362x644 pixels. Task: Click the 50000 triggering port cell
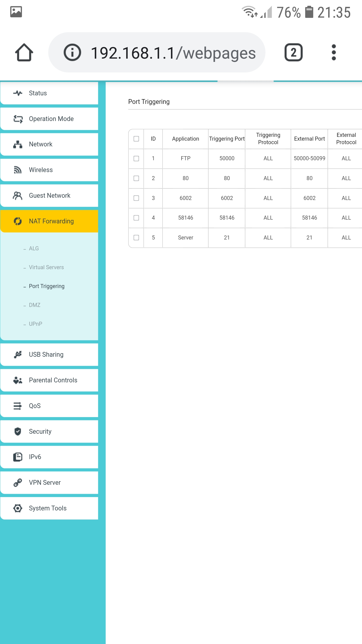click(x=227, y=158)
